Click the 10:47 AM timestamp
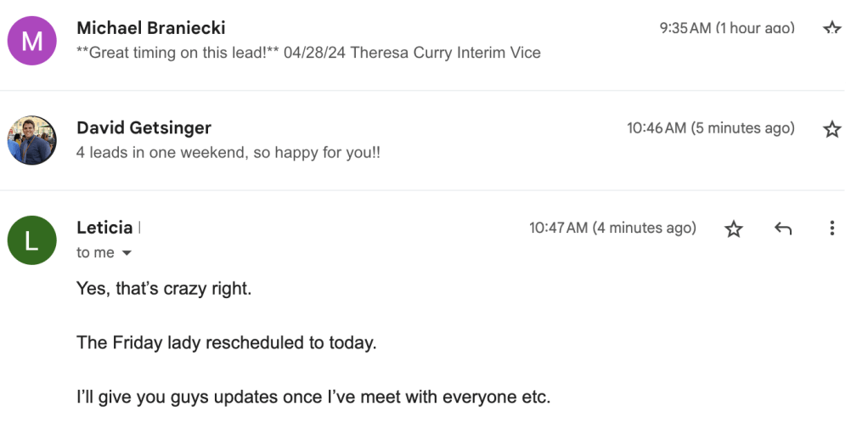The height and width of the screenshot is (446, 868). (612, 228)
